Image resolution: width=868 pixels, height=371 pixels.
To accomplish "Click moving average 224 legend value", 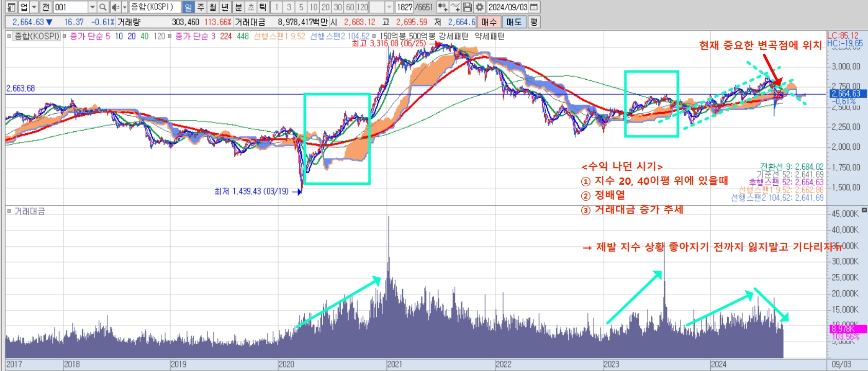I will point(226,36).
